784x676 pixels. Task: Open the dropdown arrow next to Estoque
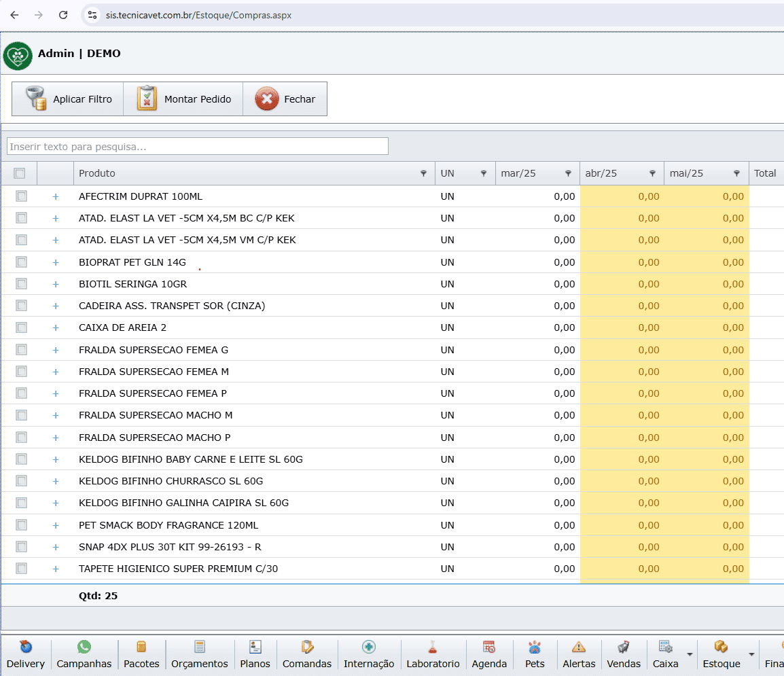751,655
